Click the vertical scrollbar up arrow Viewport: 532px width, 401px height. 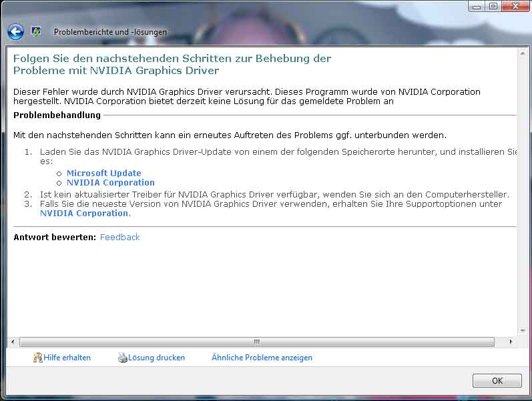(523, 53)
